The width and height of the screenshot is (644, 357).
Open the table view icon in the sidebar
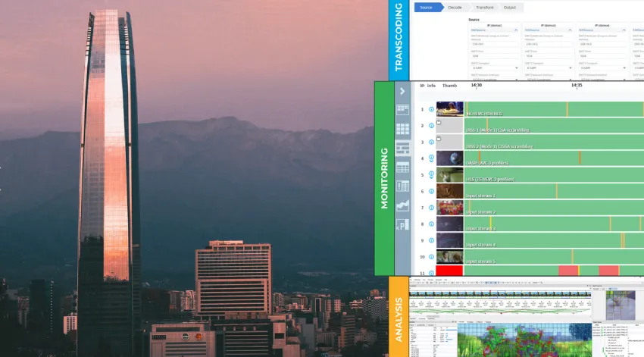(x=402, y=167)
